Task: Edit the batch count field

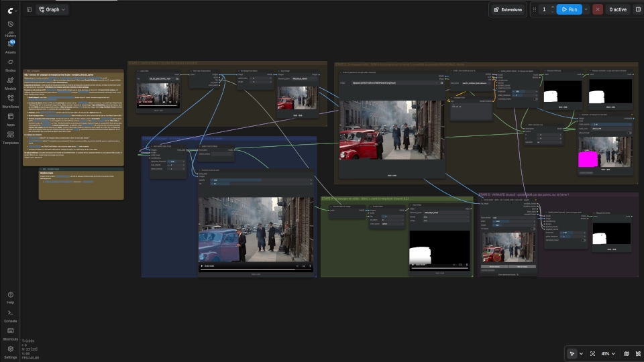Action: coord(544,9)
